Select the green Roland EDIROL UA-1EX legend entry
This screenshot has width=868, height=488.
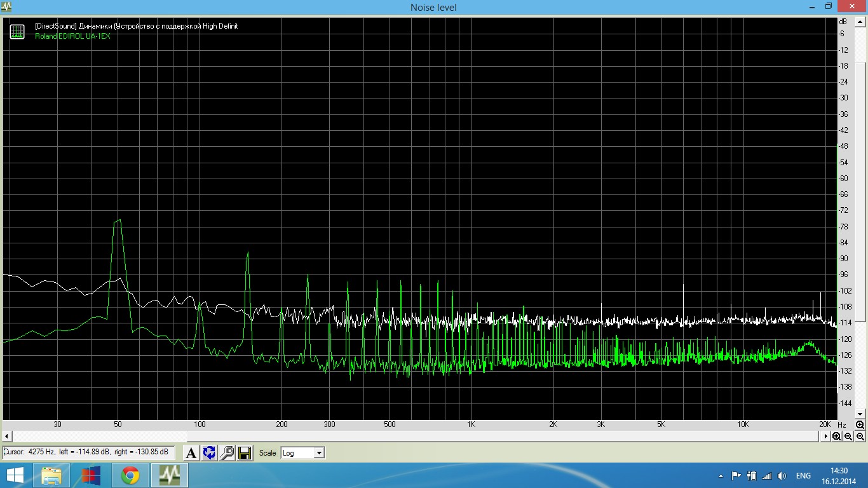click(x=72, y=36)
